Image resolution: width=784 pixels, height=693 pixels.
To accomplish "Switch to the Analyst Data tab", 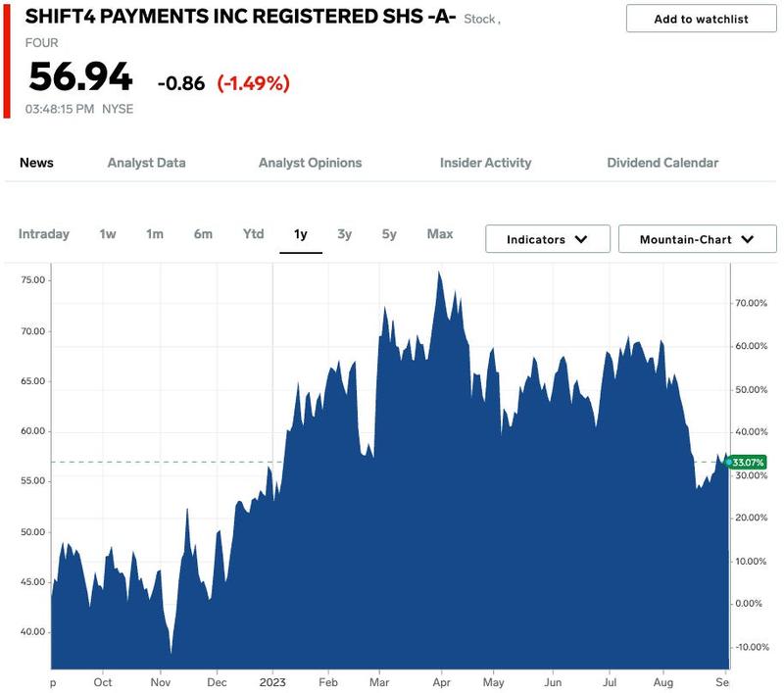I will 146,163.
